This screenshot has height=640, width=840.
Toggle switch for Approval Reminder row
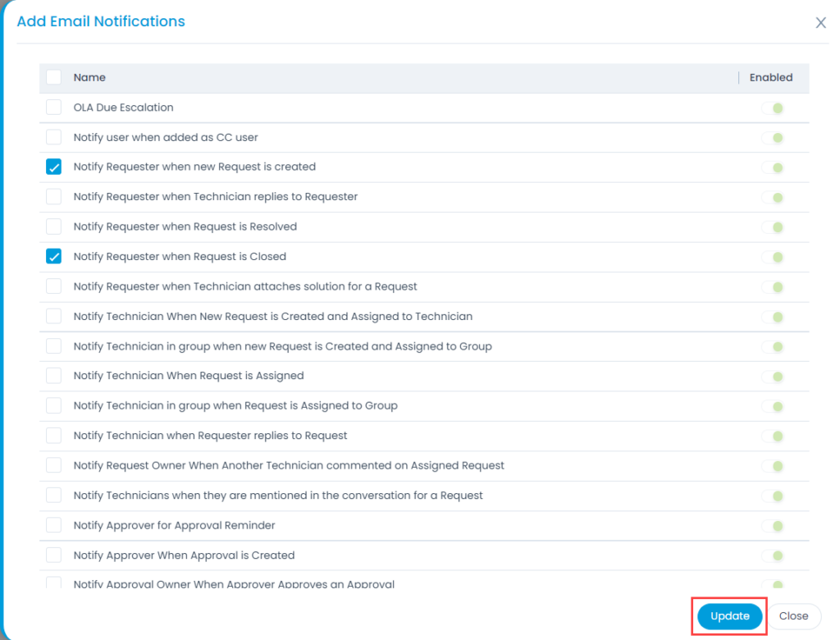[x=773, y=527]
